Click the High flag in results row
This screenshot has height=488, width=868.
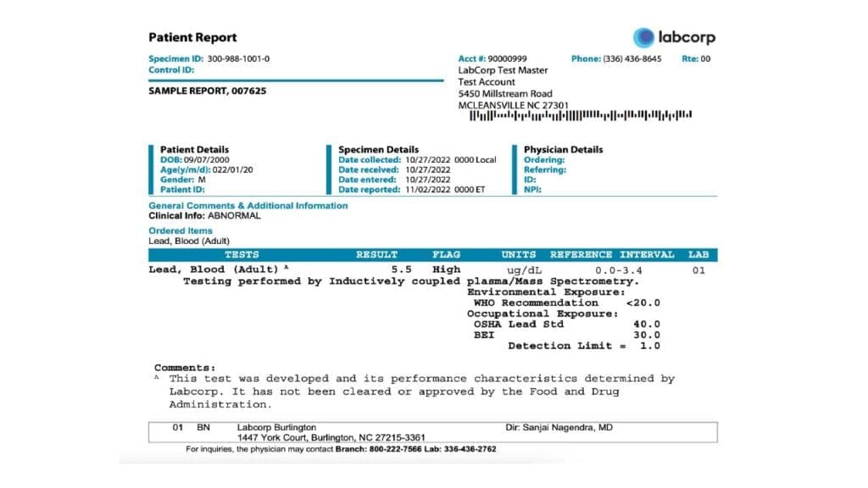coord(447,269)
